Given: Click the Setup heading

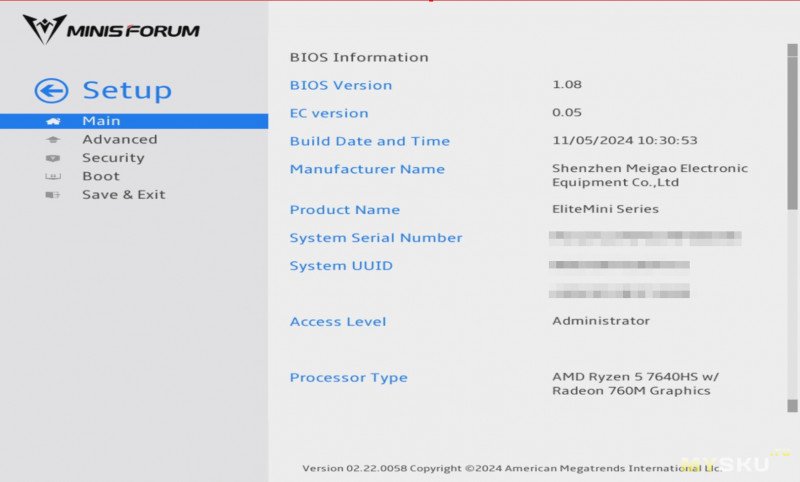Looking at the screenshot, I should click(128, 90).
